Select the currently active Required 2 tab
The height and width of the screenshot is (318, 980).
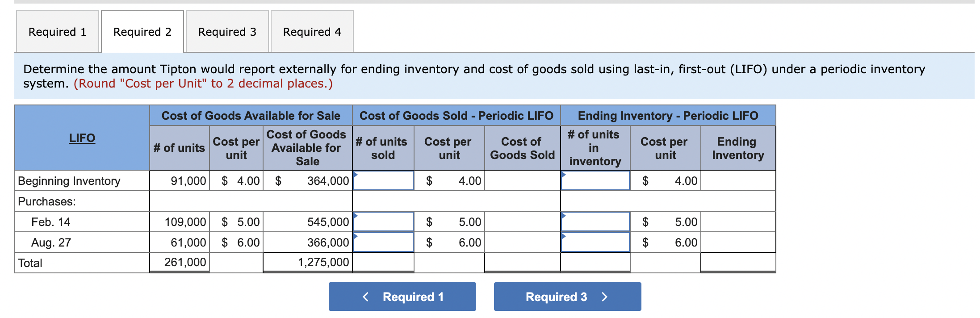[x=142, y=31]
